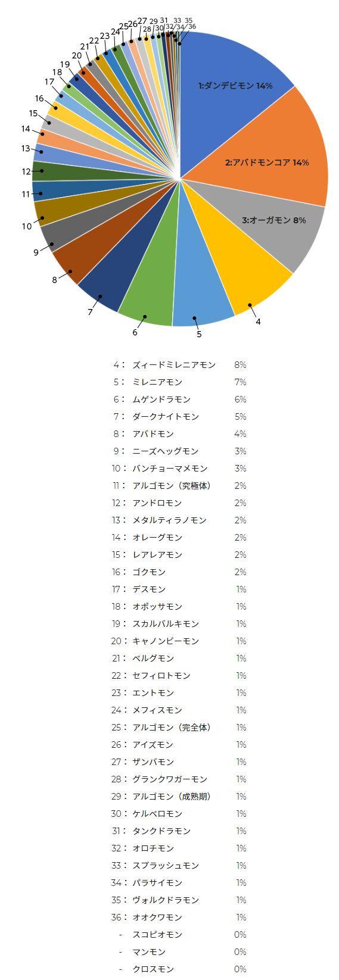
Task: Click legend entry バンチョーマメモン
Action: point(170,469)
